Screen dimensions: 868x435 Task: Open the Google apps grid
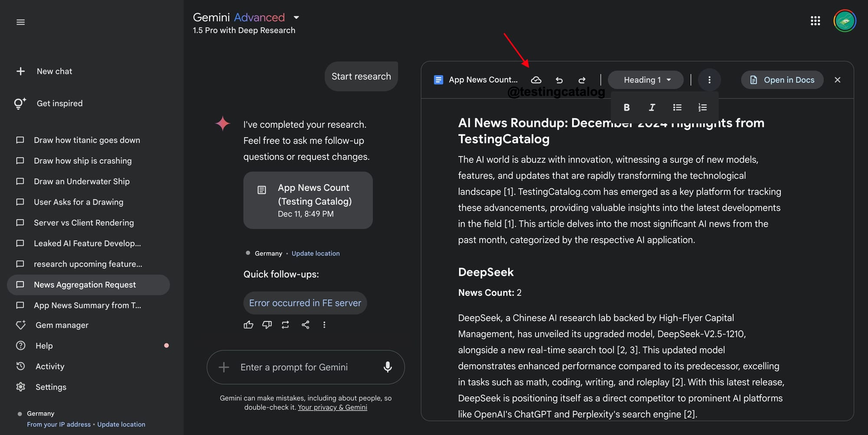pyautogui.click(x=815, y=21)
